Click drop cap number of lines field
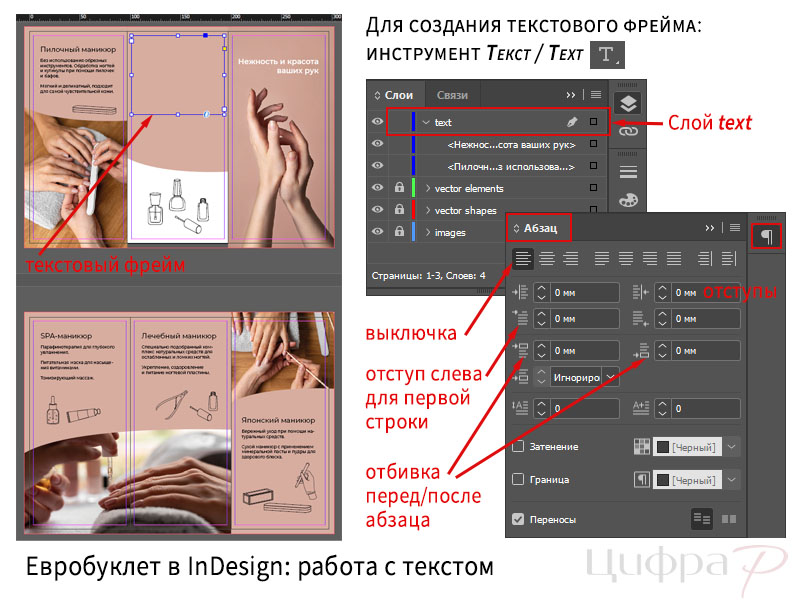Screen dimensions: 800x600 pyautogui.click(x=585, y=408)
